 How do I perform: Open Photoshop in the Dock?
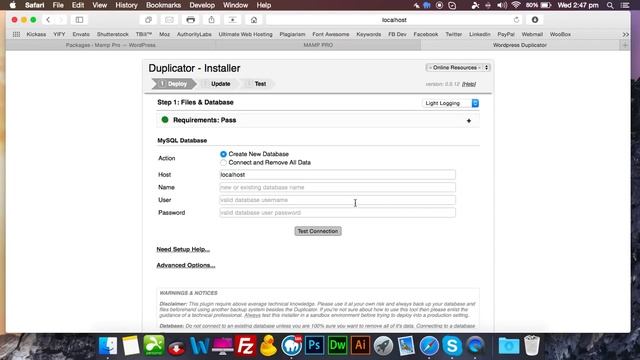[314, 345]
